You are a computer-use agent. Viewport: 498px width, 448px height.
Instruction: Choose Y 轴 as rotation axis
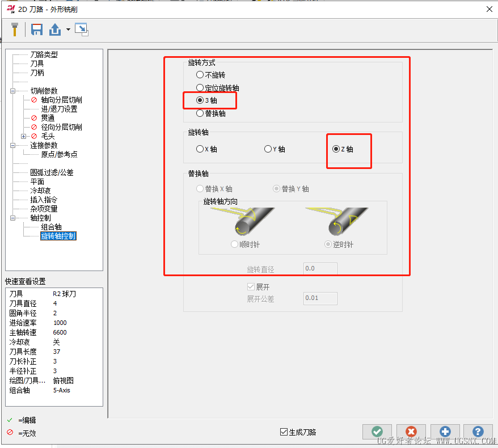pyautogui.click(x=275, y=149)
